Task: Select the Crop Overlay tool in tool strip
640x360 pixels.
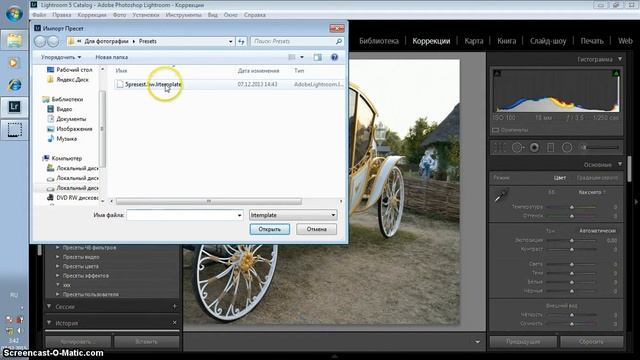Action: click(x=499, y=147)
